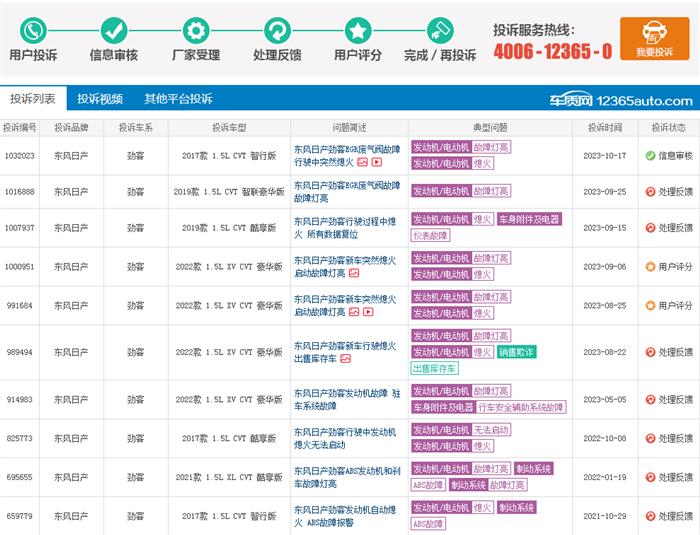Click orange 用户评分 status icon for 991684

click(x=650, y=306)
